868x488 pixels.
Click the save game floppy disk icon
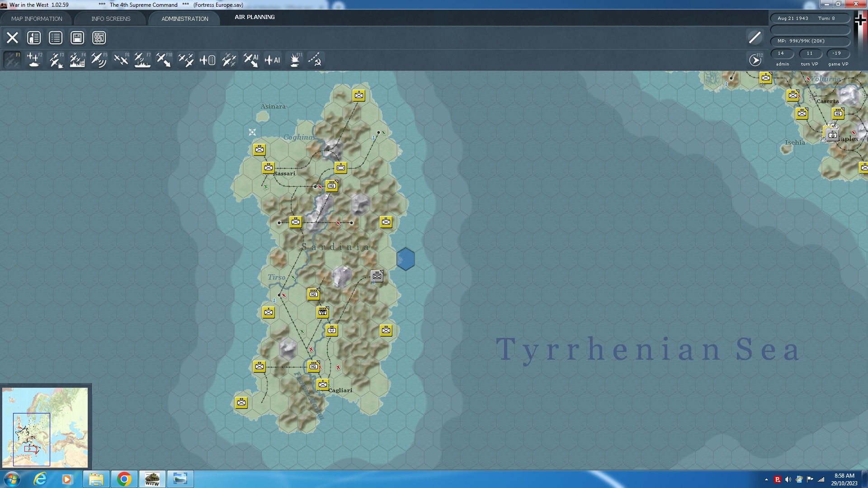click(77, 38)
